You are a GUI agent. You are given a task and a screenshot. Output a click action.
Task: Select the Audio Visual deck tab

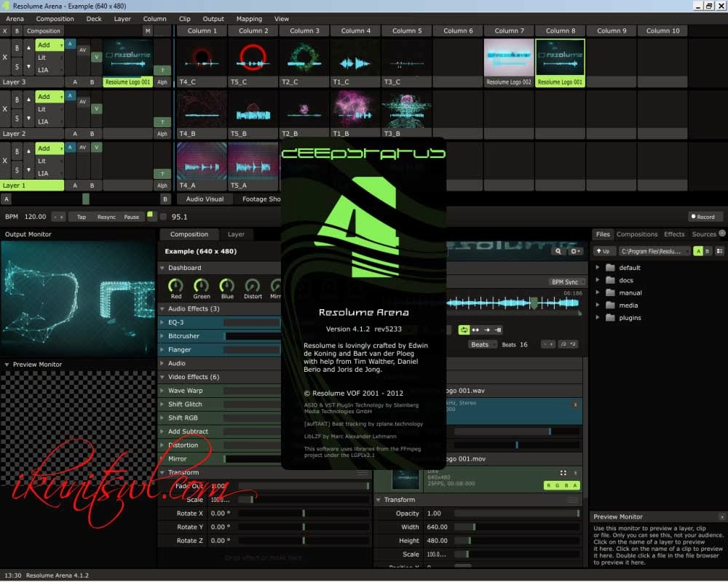pos(205,199)
